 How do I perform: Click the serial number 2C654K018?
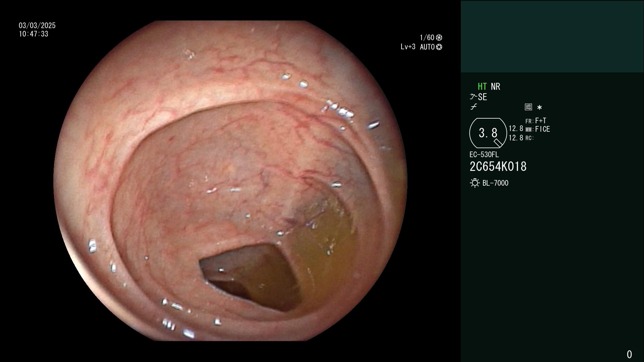[498, 167]
